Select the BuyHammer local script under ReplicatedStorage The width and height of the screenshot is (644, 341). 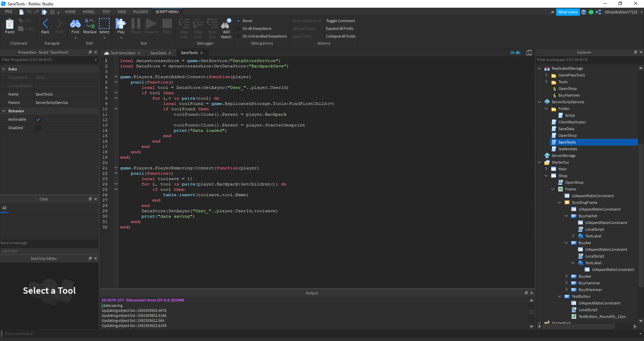pyautogui.click(x=569, y=95)
